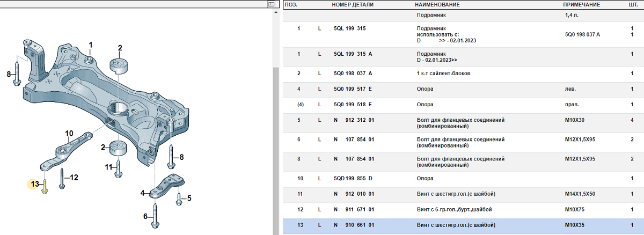
Task: Click 'Винт с 6-гр.гол.,бурт.,шайбой' name cell
Action: pyautogui.click(x=454, y=209)
